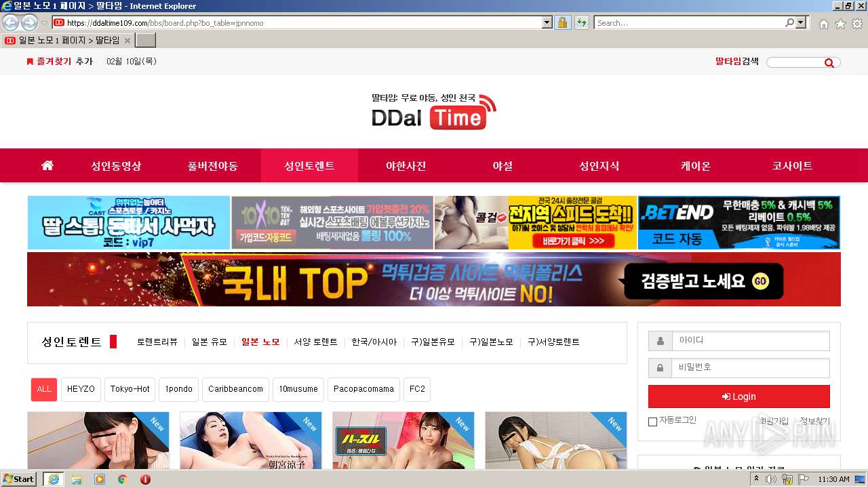Open a new blank tab
The height and width of the screenshot is (488, 868).
click(146, 41)
